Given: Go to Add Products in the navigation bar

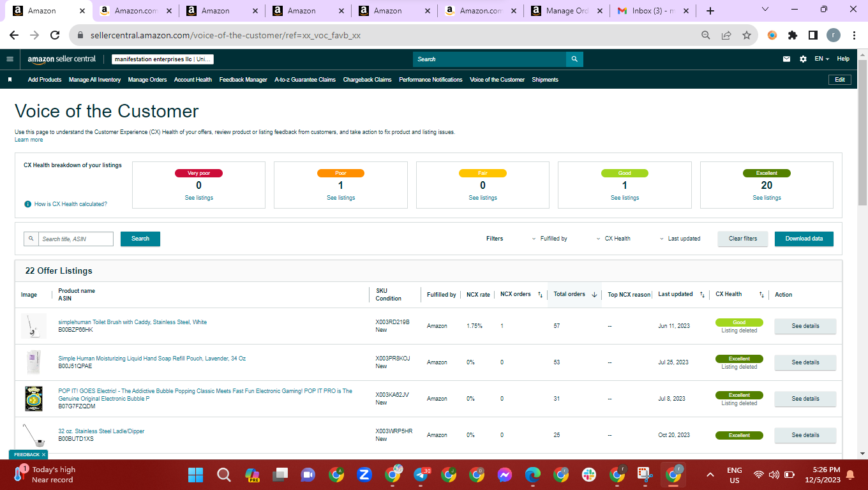Looking at the screenshot, I should tap(45, 80).
